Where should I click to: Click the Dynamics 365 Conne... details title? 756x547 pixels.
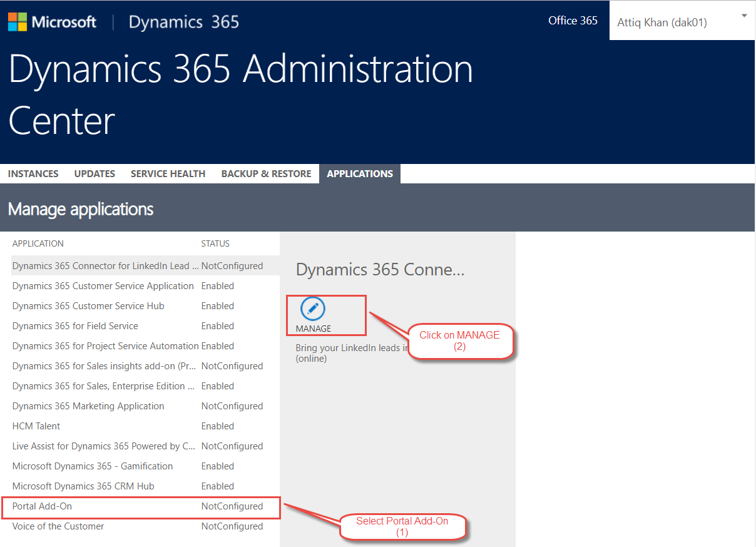pyautogui.click(x=381, y=270)
